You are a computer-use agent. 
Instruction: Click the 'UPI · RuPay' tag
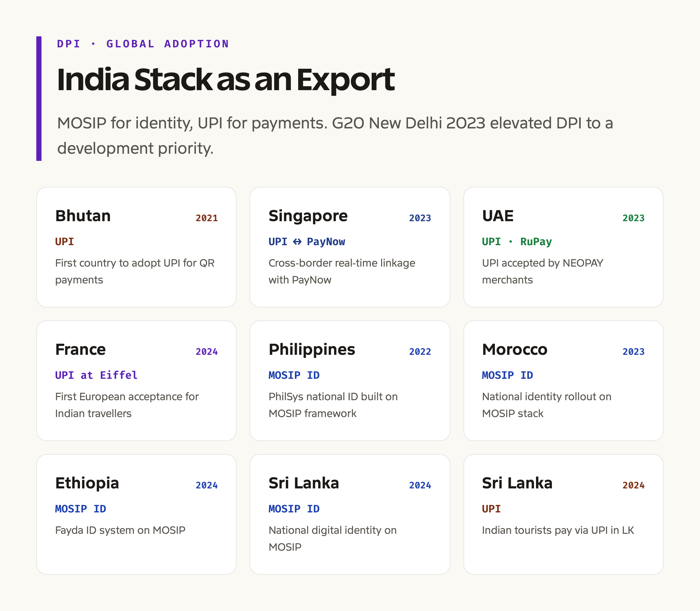click(517, 242)
